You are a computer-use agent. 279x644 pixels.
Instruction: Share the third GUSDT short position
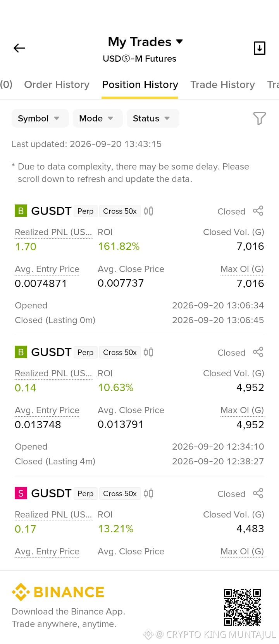click(x=258, y=493)
